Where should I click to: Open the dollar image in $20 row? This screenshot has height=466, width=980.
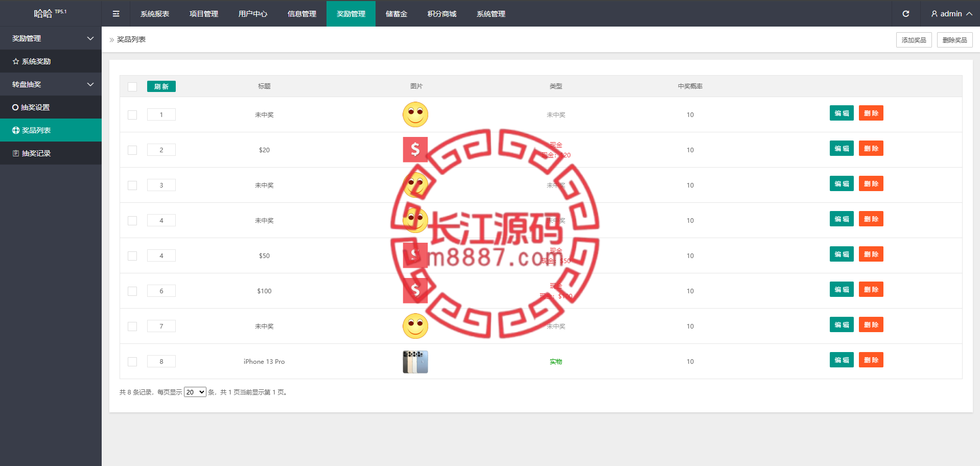415,150
